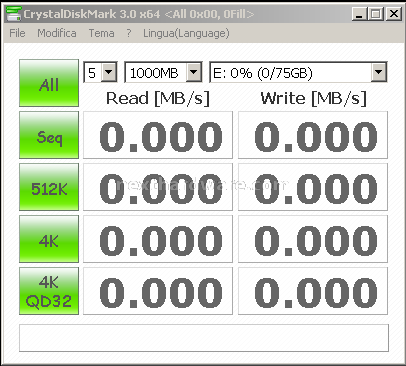Open the E: drive selection dropdown
The width and height of the screenshot is (406, 366).
click(x=378, y=72)
